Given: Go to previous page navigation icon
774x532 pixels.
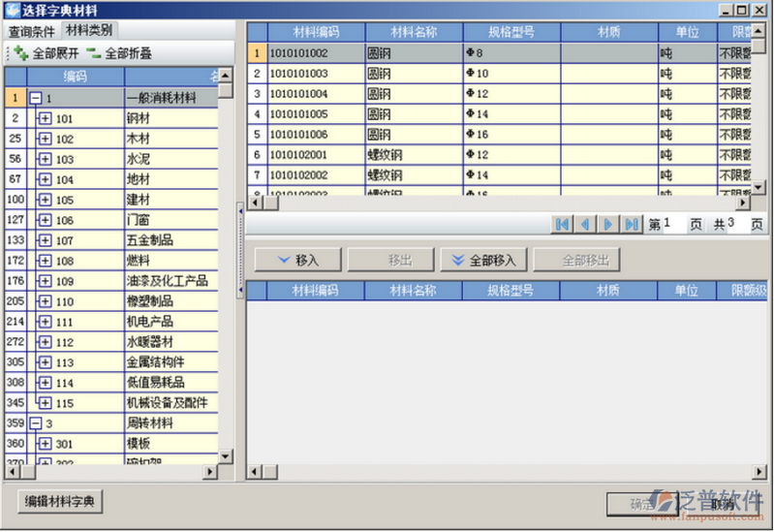Looking at the screenshot, I should pyautogui.click(x=585, y=224).
